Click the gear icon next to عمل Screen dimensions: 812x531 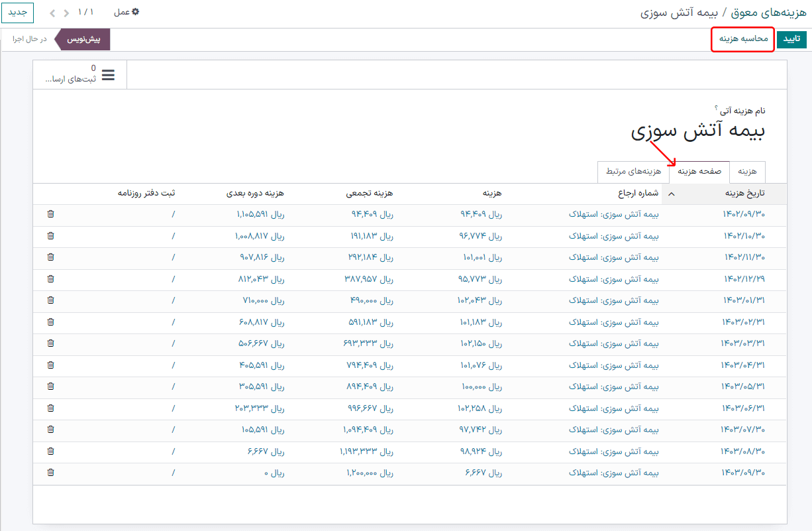tap(136, 12)
